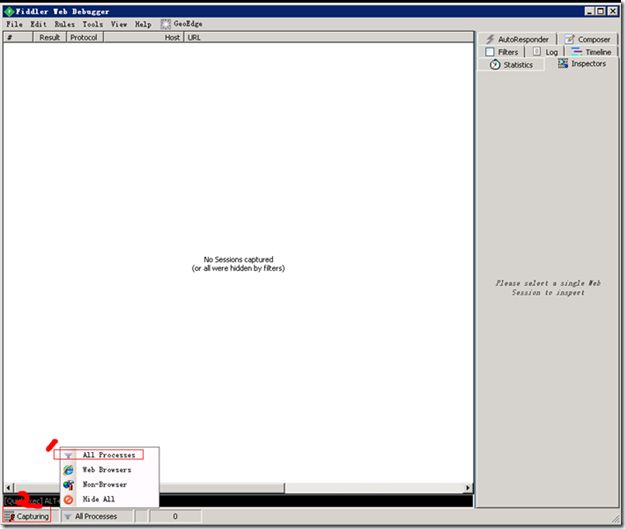Screen dimensions: 625x529
Task: Sort sessions by Protocol column header
Action: pyautogui.click(x=84, y=37)
